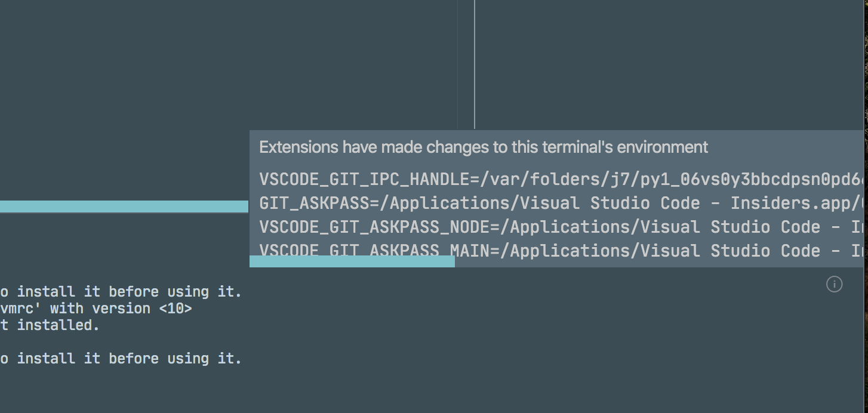This screenshot has width=868, height=413.
Task: Click the 'install it before using it' message
Action: click(119, 358)
